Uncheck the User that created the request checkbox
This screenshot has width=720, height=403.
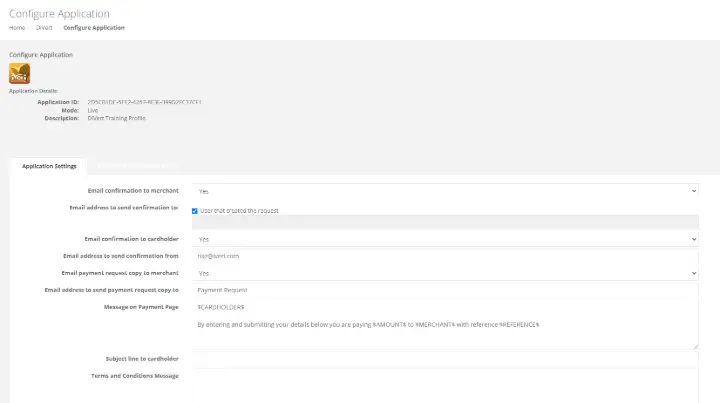[195, 211]
